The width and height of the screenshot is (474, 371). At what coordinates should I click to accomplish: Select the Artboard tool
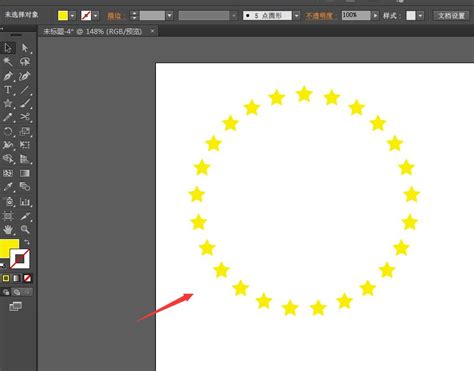[8, 216]
